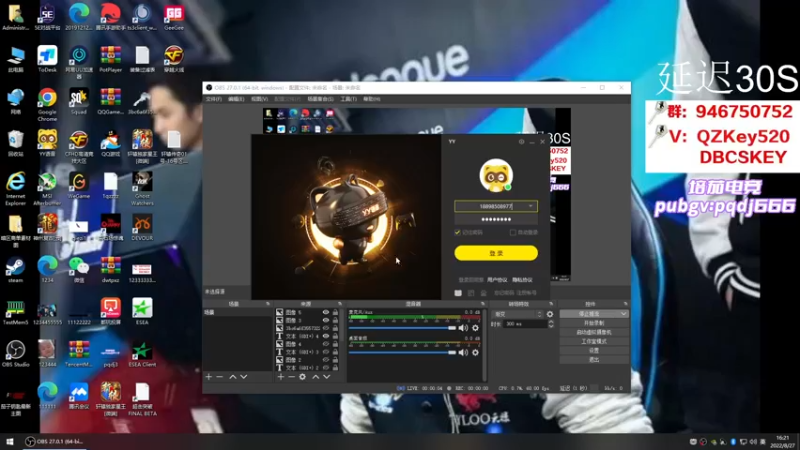800x450 pixels.
Task: Expand the arrow on 停止推流 button
Action: (623, 314)
